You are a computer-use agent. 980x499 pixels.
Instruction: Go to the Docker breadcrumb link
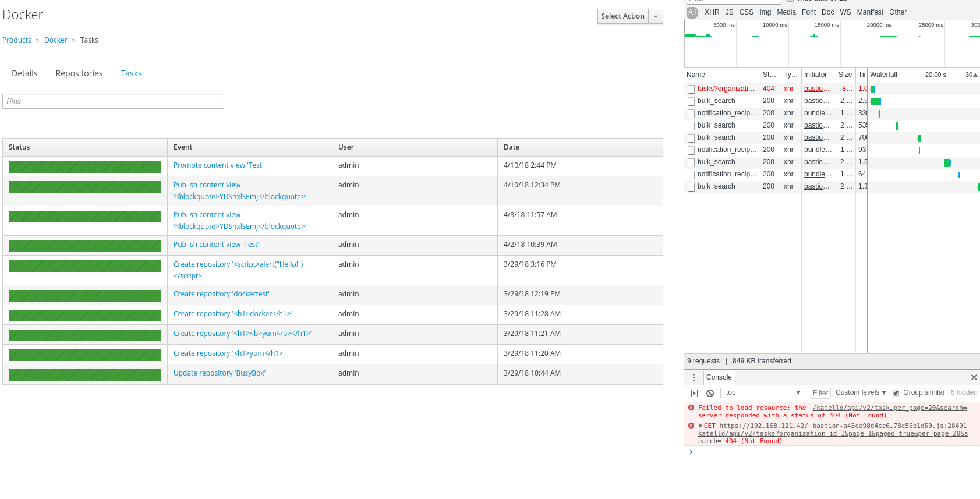[x=56, y=40]
